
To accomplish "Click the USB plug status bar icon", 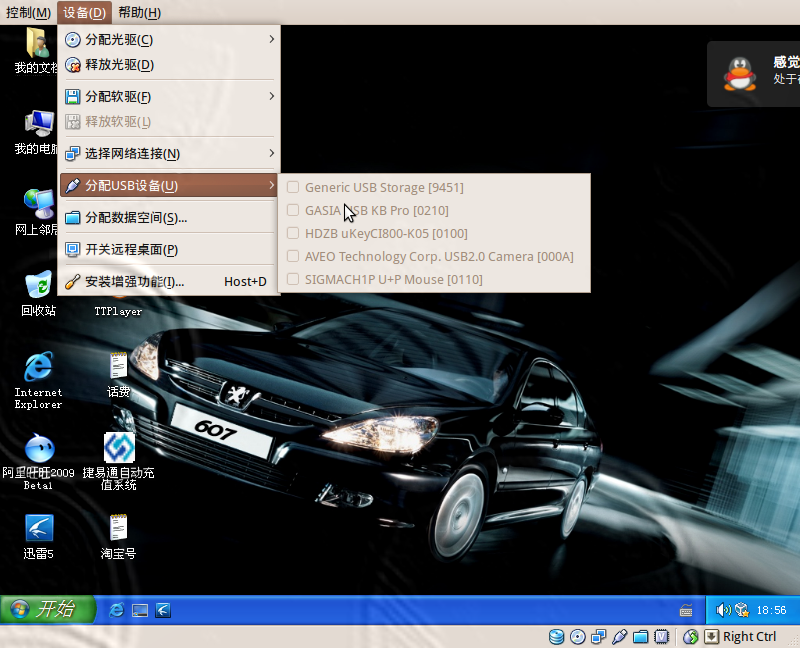I will click(x=619, y=636).
